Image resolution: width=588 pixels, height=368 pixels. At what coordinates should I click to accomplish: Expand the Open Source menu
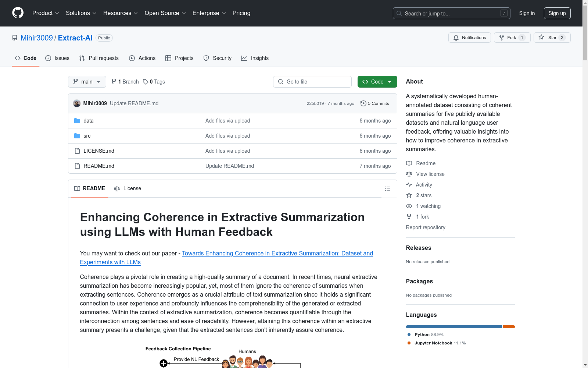point(165,13)
